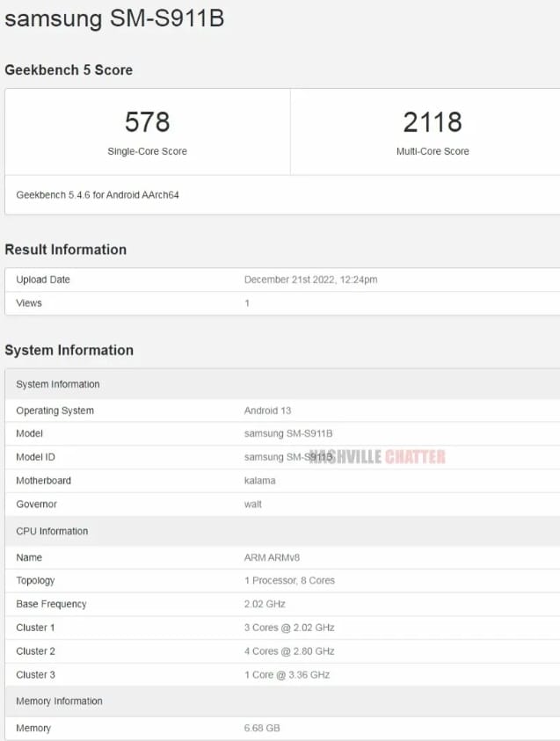Select the motherboard value 'kalama'
560x741 pixels.
(x=259, y=481)
